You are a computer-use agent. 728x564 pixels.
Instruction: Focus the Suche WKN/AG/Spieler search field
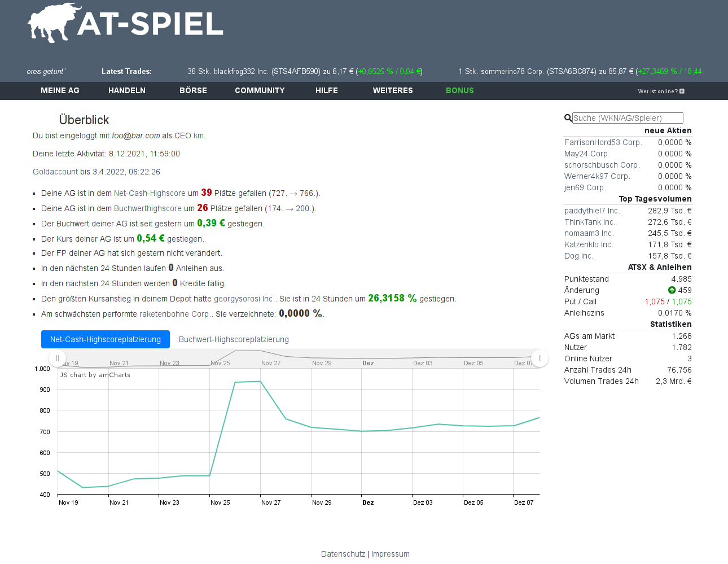(628, 118)
